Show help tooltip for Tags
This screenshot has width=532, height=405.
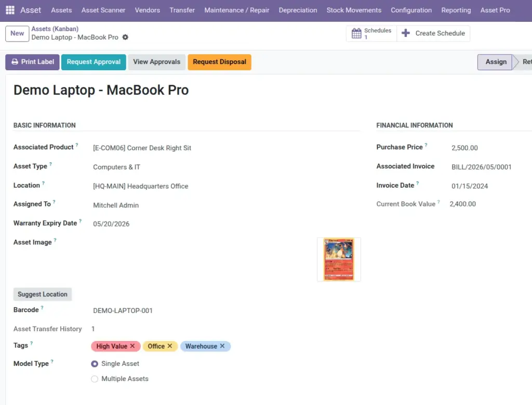pos(31,343)
